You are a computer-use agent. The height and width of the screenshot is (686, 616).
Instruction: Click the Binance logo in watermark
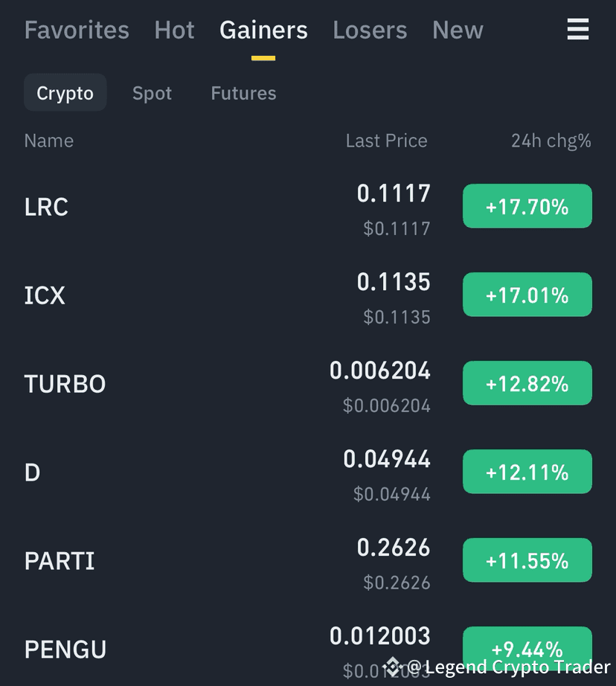pos(392,667)
